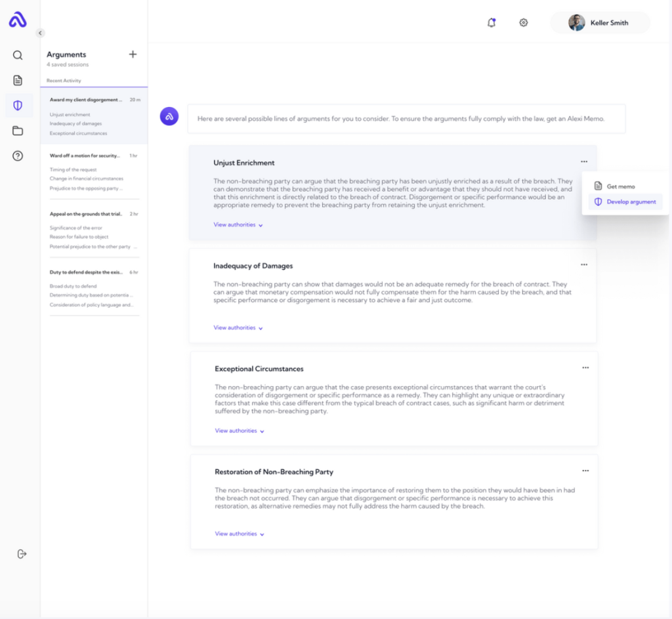Open settings gear in top bar
Viewport: 672px width, 619px height.
(x=524, y=23)
